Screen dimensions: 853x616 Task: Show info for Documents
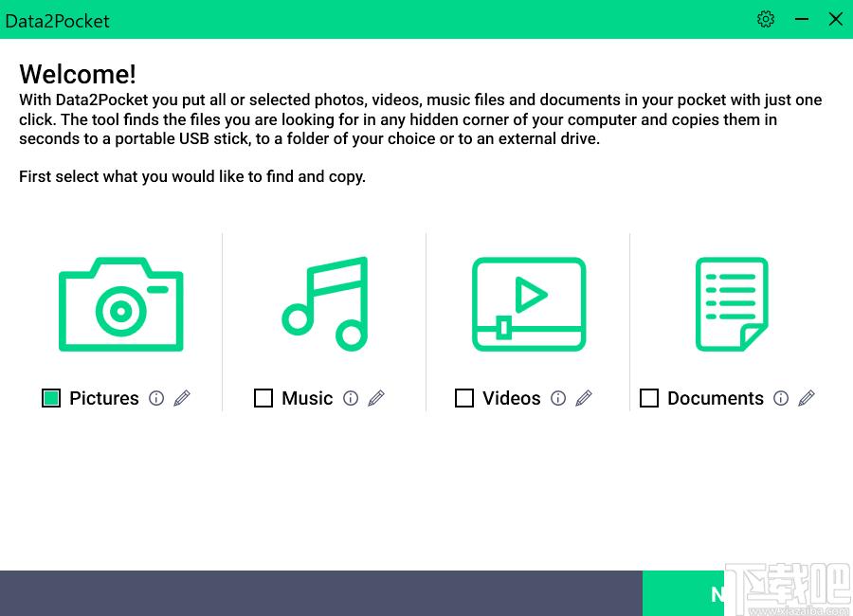(781, 398)
